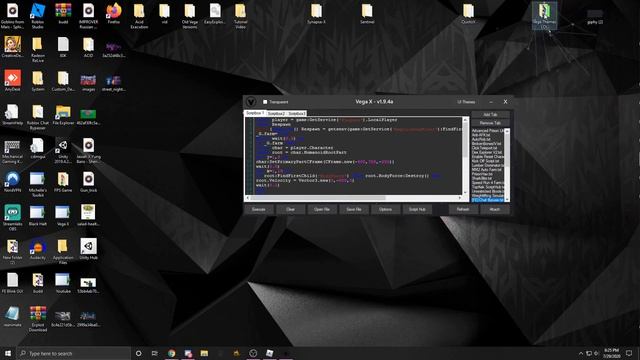Select the Tutorial Video folder icon
640x360 pixels.
click(240, 16)
